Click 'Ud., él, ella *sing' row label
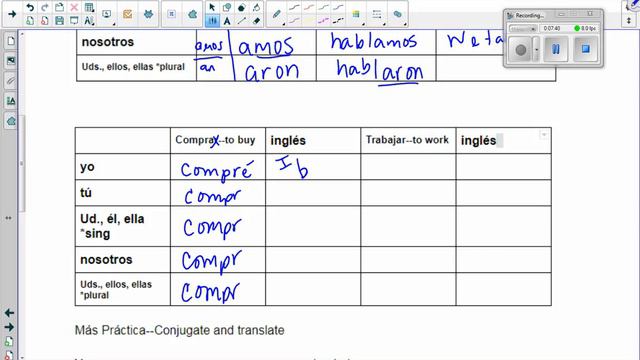Viewport: 640px width, 360px height. (x=112, y=226)
